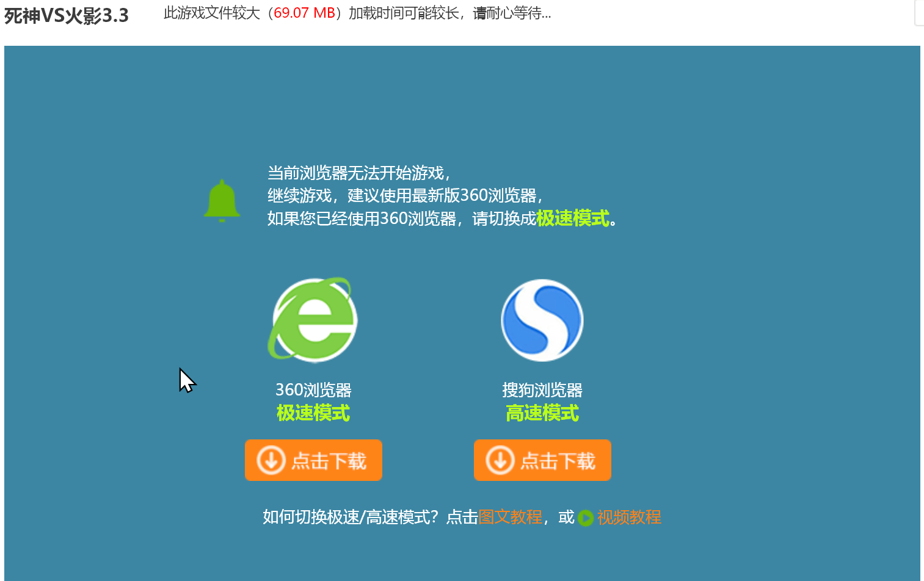Click the download arrow icon in the left 点击下载 button
Image resolution: width=924 pixels, height=581 pixels.
271,460
